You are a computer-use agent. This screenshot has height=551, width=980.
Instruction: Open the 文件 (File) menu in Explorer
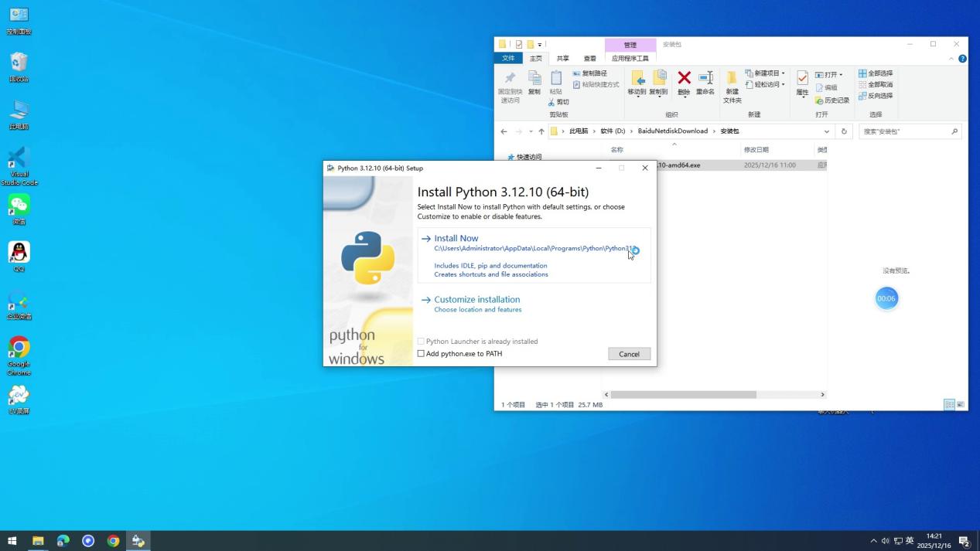point(508,58)
